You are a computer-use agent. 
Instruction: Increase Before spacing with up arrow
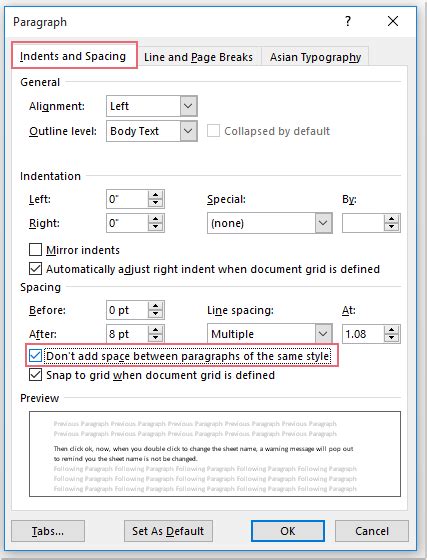[x=156, y=305]
